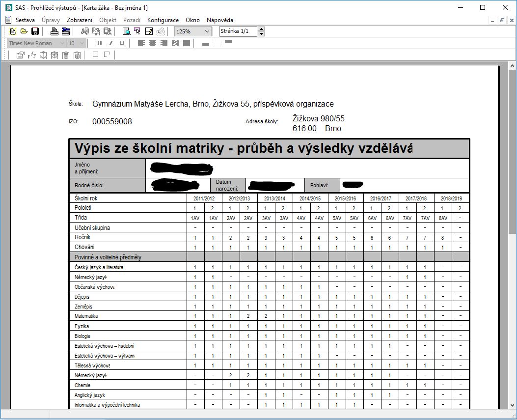The height and width of the screenshot is (420, 517).
Task: Click the New document icon
Action: click(x=13, y=31)
